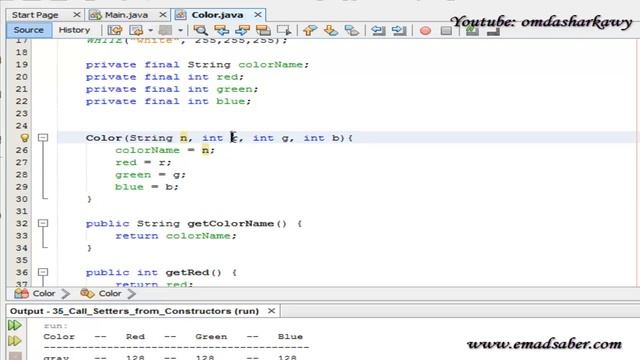Screen dimensions: 640x360
Task: Click 'blue = b;' statement
Action: (x=147, y=187)
